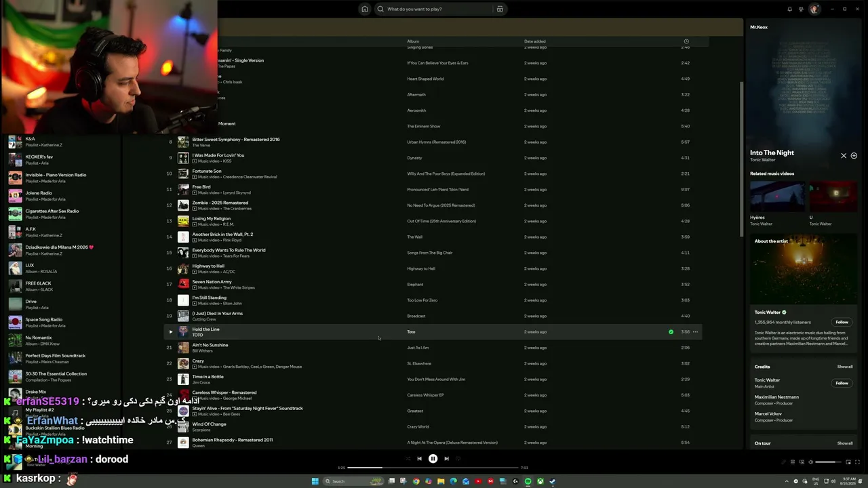Open the notifications bell
Viewport: 868px width, 488px height.
point(789,9)
